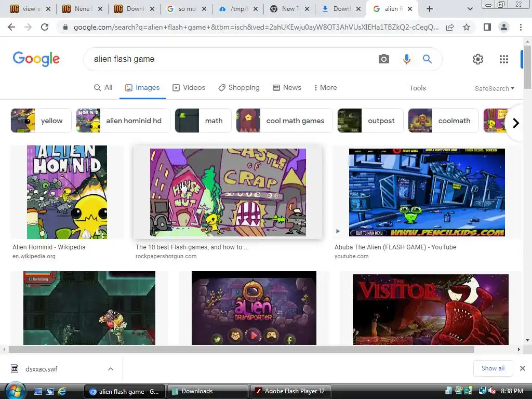Image resolution: width=532 pixels, height=399 pixels.
Task: Open Chrome three-dot menu
Action: point(521,27)
